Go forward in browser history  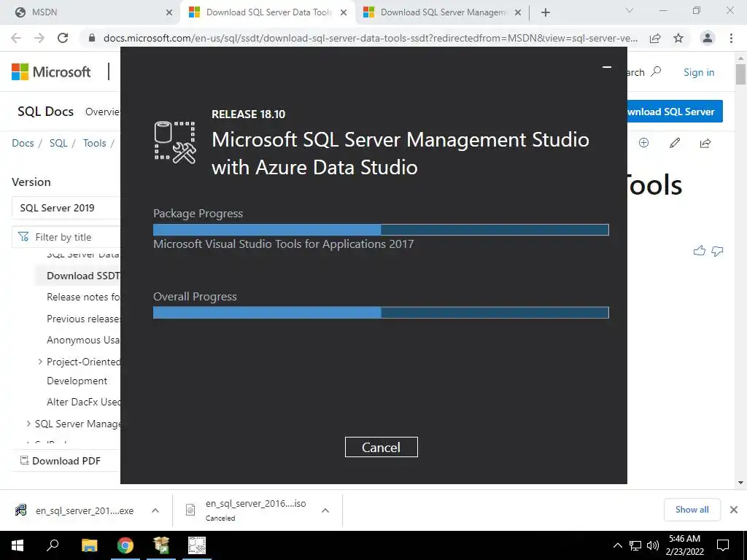click(x=39, y=38)
